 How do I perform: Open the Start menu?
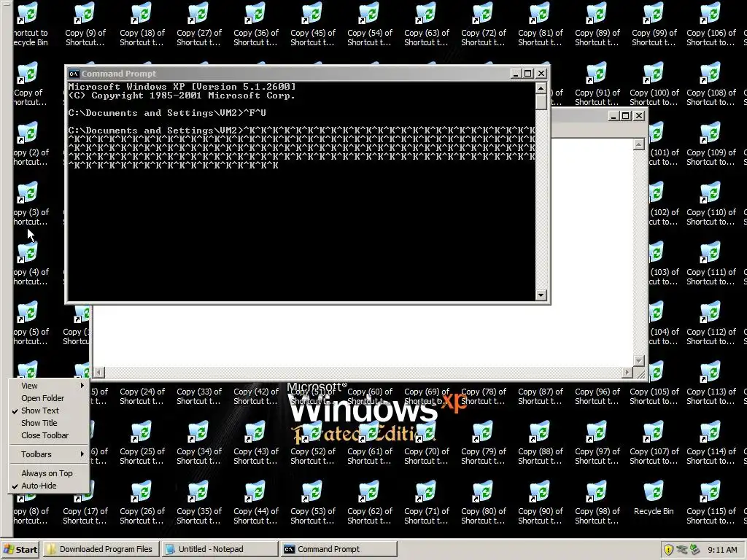[20, 550]
